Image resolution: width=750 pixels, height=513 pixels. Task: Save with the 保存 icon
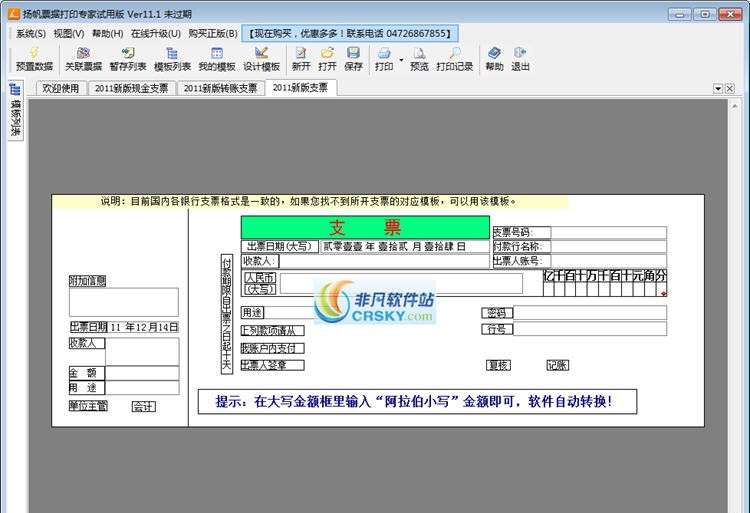(x=353, y=59)
